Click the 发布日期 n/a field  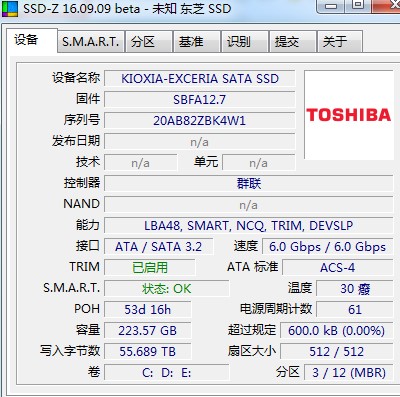coord(200,142)
